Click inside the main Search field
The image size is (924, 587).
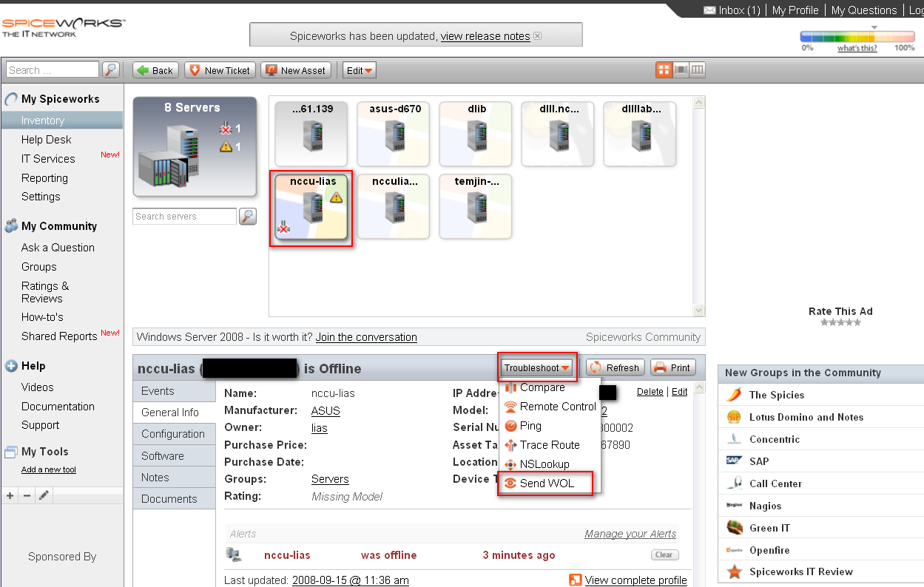click(x=53, y=70)
